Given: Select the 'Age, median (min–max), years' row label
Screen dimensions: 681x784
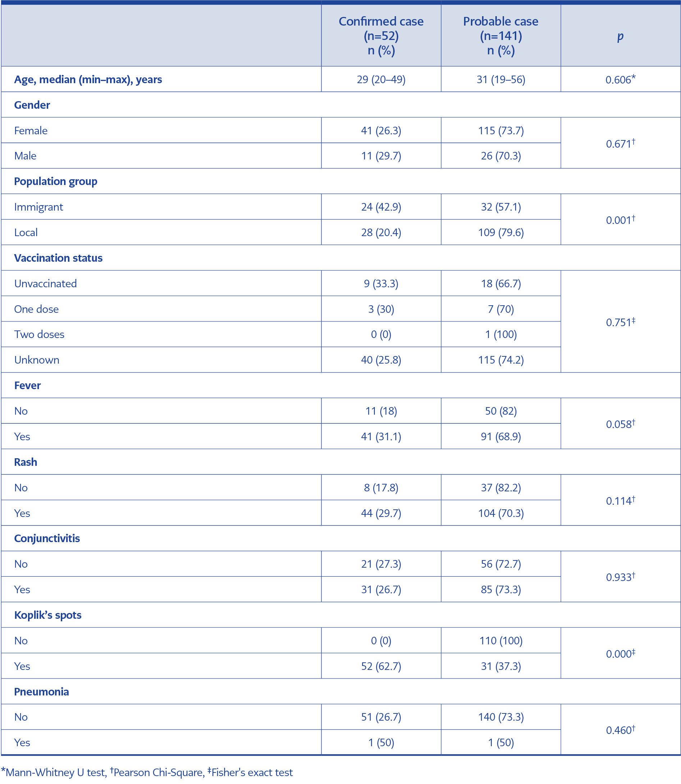Looking at the screenshot, I should coord(88,80).
